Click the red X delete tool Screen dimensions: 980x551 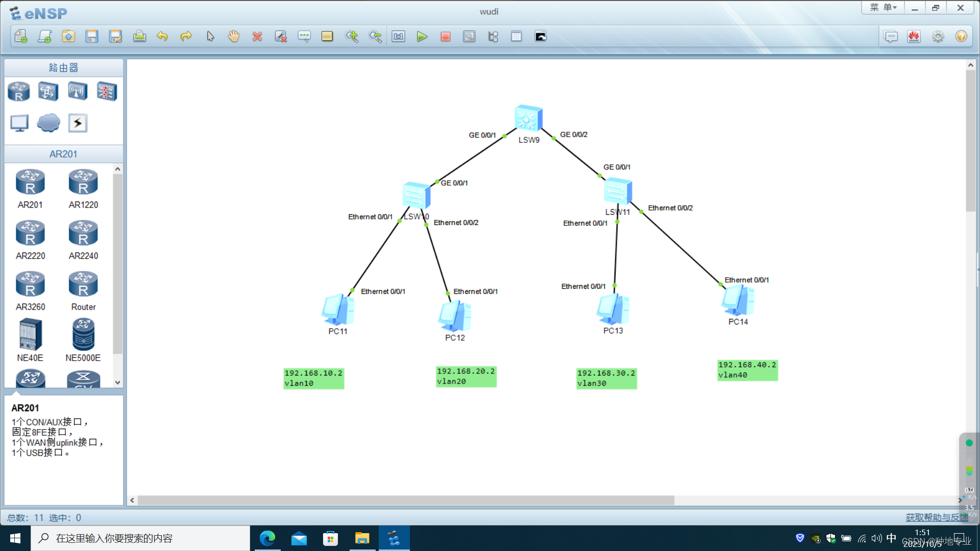point(257,37)
